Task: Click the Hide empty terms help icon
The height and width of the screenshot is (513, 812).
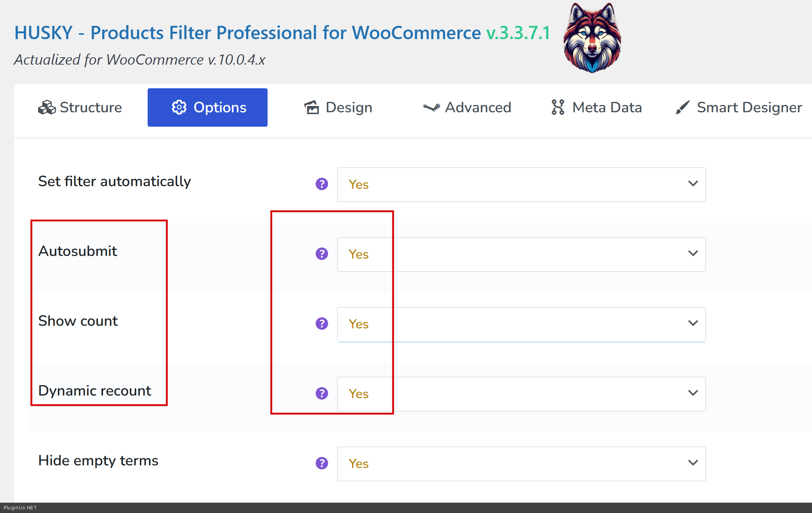Action: [321, 463]
